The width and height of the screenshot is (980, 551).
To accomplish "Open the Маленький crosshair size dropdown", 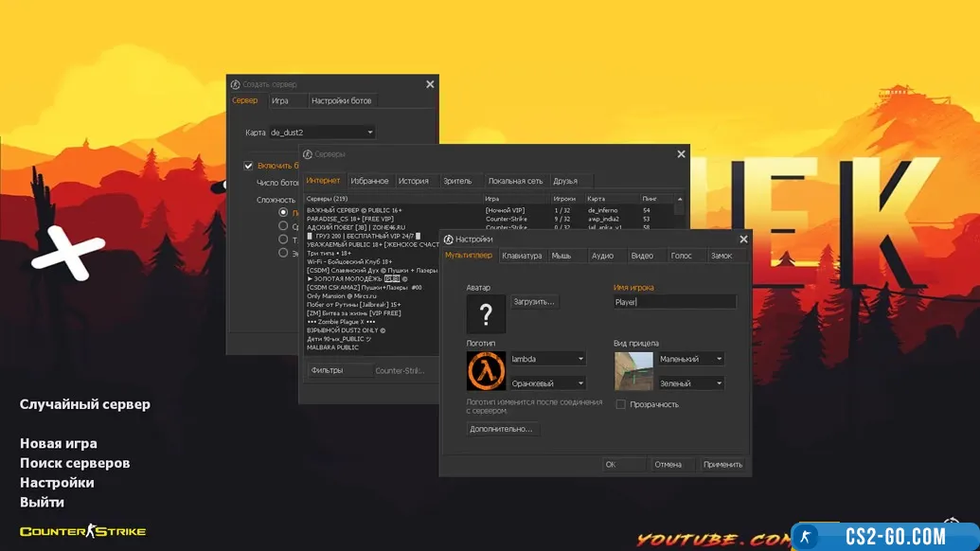I will tap(690, 359).
